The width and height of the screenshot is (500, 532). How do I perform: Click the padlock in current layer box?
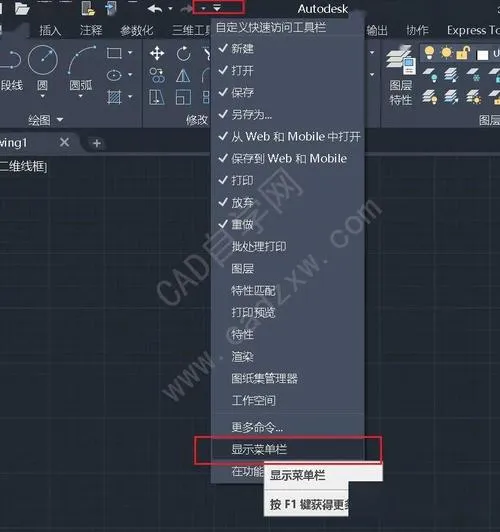[463, 53]
